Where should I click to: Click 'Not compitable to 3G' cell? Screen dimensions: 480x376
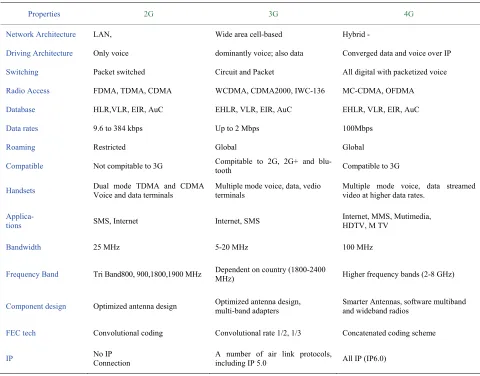(x=128, y=166)
